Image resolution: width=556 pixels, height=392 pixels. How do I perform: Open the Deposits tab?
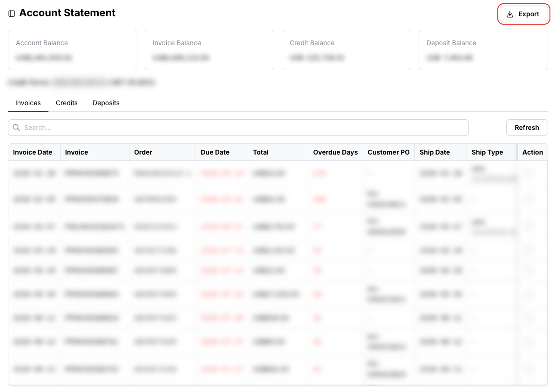click(x=106, y=103)
